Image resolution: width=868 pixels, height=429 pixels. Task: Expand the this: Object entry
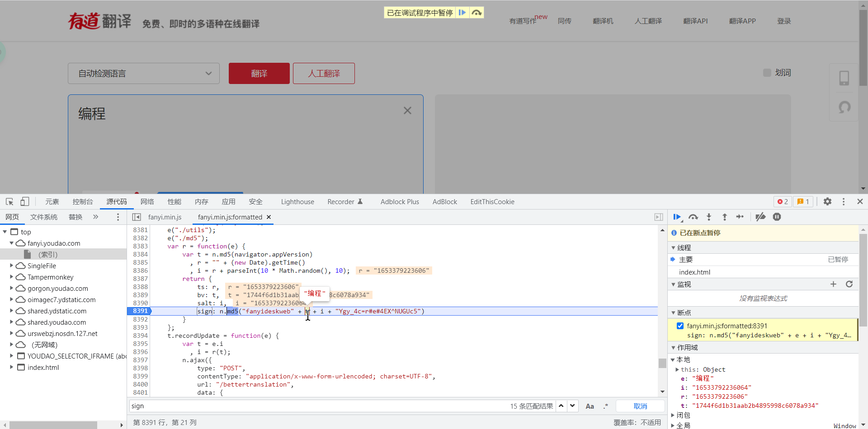coord(677,370)
